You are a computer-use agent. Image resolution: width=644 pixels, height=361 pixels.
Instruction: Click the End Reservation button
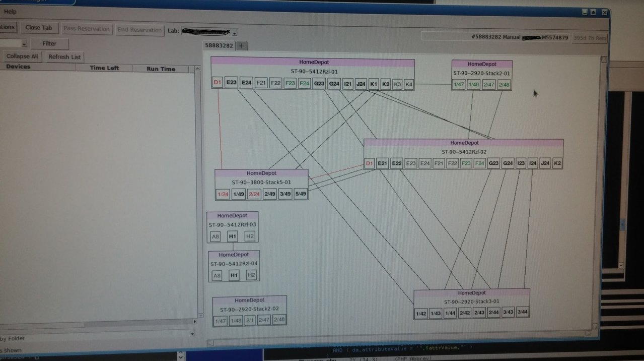(139, 30)
